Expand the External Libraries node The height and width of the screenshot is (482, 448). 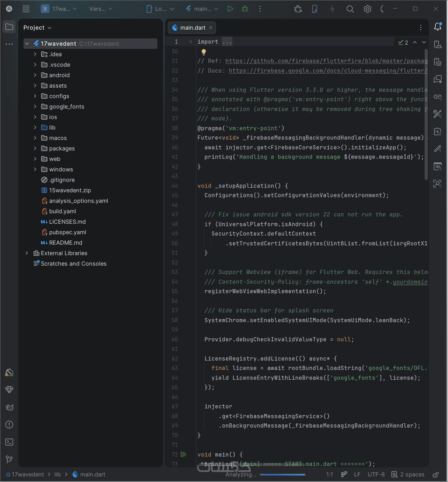(27, 253)
